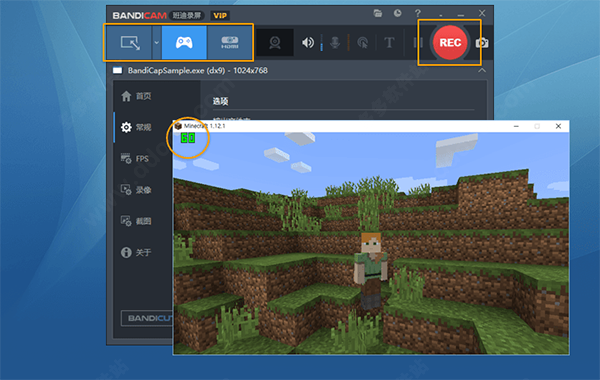Image resolution: width=600 pixels, height=380 pixels.
Task: Toggle the speaker sound icon
Action: [308, 42]
